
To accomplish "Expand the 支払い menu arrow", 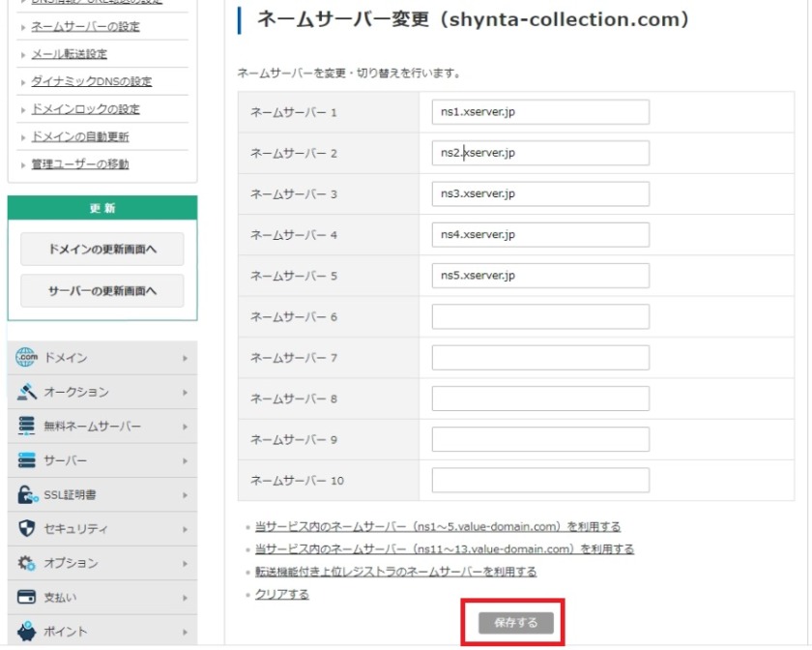I will tap(185, 598).
